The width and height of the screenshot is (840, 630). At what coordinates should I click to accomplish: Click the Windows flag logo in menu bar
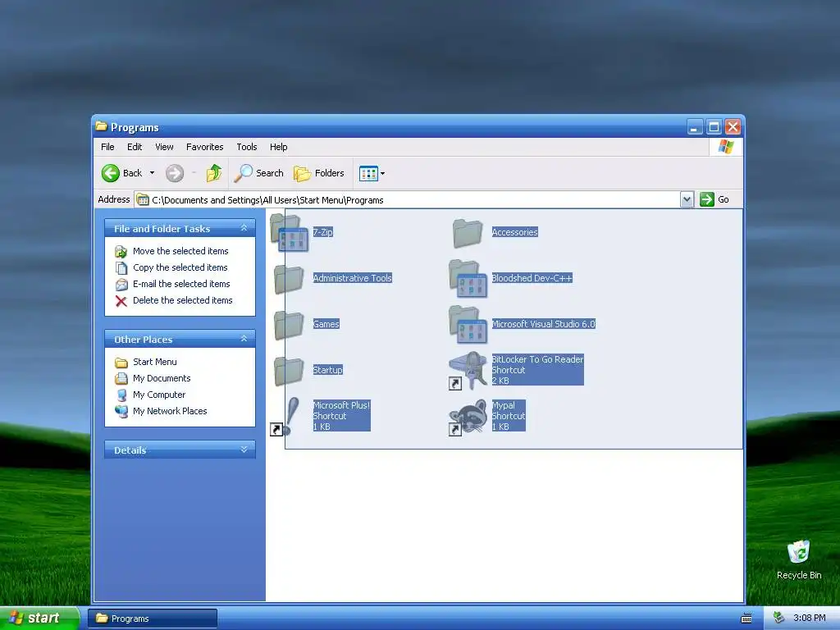[726, 147]
